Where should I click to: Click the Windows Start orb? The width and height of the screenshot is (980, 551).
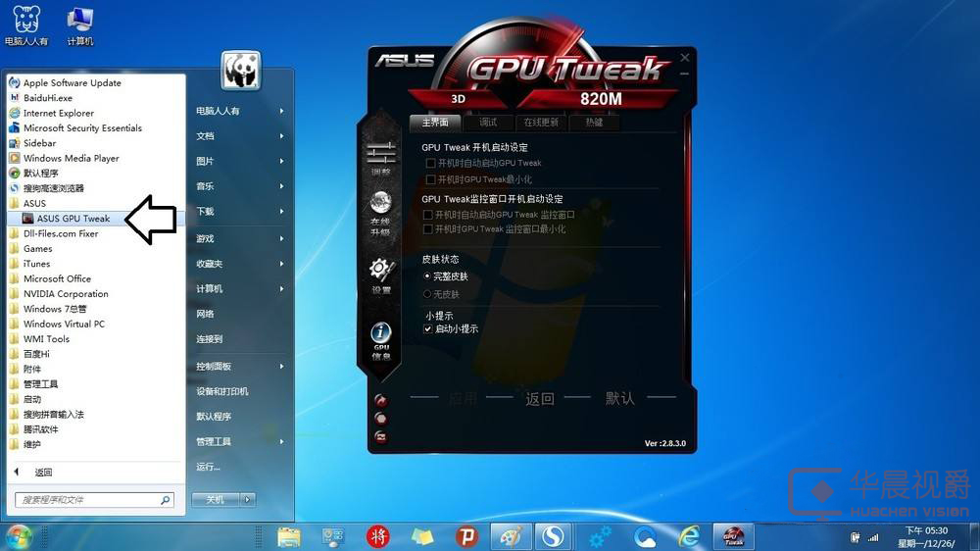tap(18, 536)
